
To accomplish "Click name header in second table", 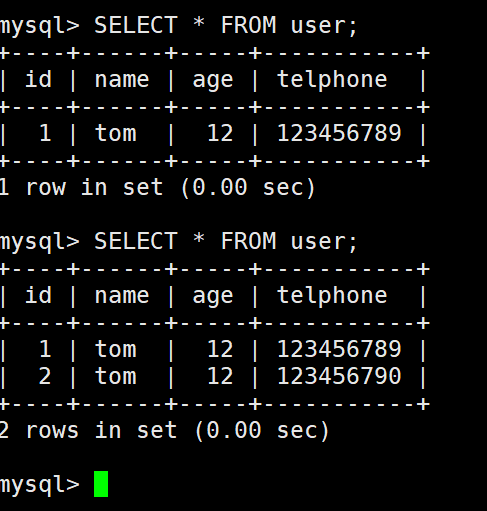I will (x=122, y=296).
